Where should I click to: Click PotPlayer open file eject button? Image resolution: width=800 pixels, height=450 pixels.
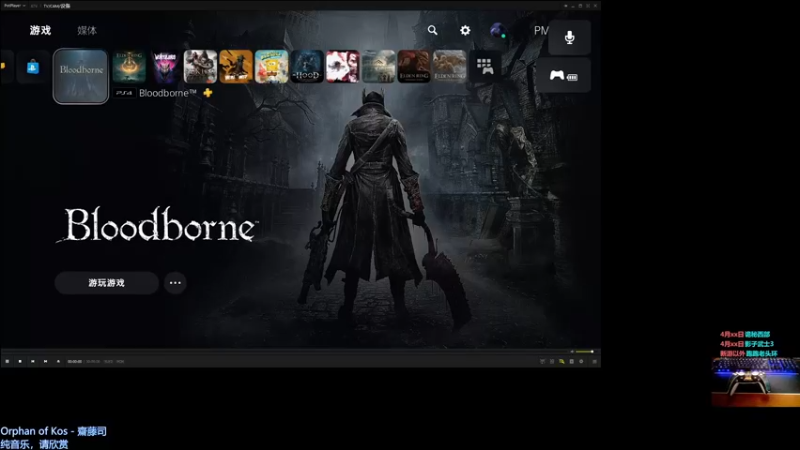point(58,361)
